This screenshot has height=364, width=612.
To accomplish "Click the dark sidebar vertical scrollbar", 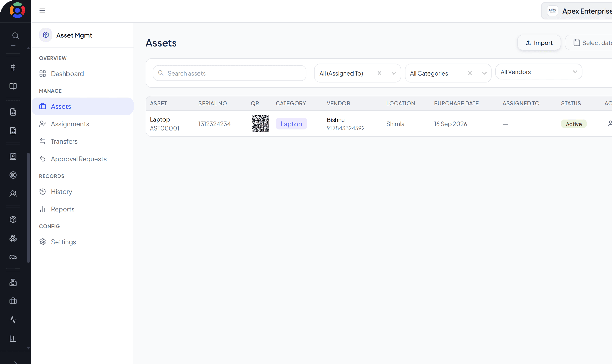I will point(29,208).
